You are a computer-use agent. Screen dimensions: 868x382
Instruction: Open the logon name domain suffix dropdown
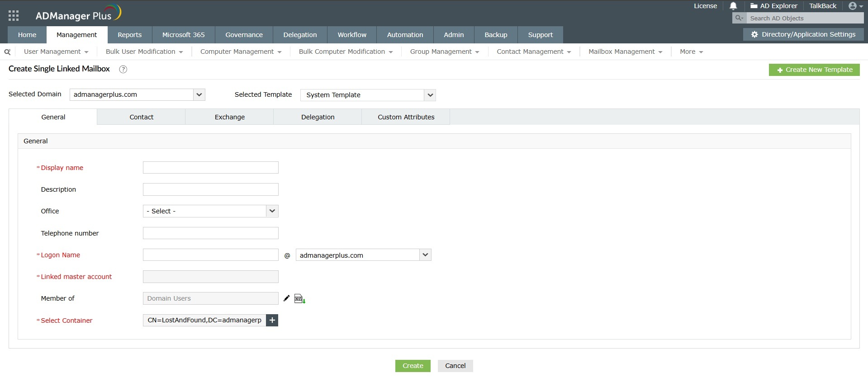364,255
